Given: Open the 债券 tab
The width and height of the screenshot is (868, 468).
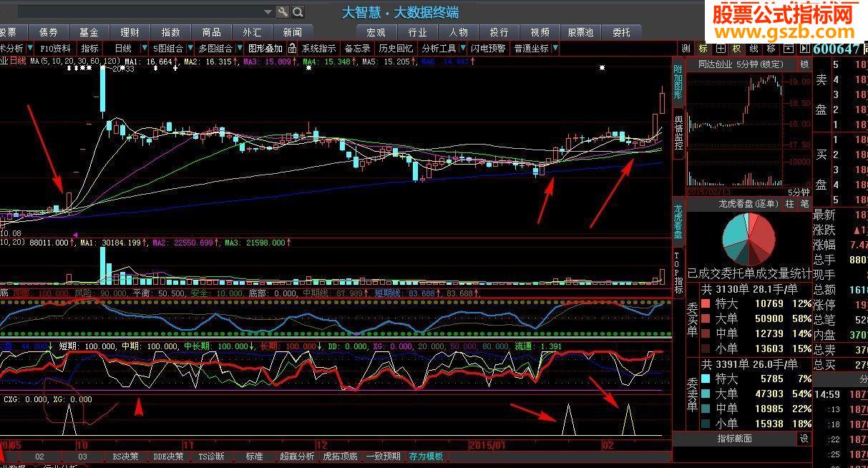Looking at the screenshot, I should point(49,32).
